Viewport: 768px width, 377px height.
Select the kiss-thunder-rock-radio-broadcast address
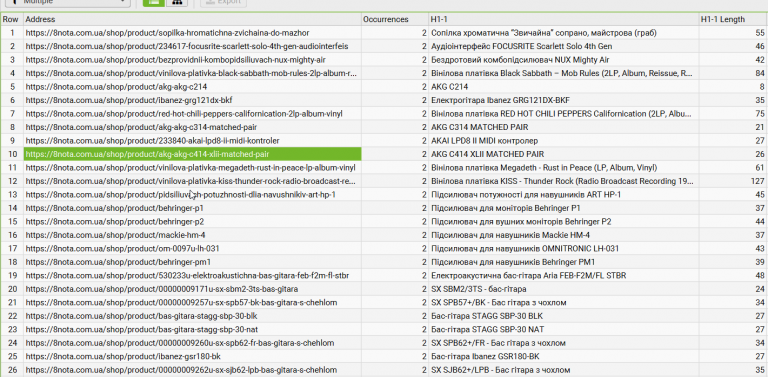pos(191,181)
